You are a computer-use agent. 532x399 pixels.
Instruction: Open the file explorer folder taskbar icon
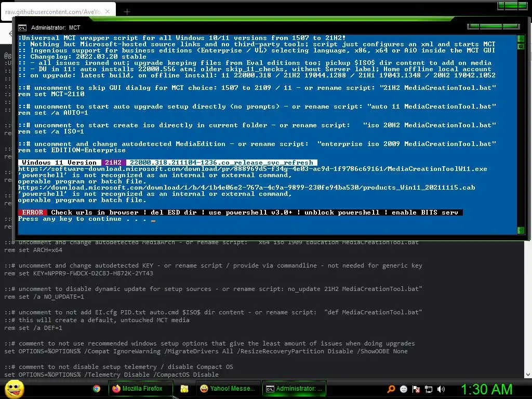pyautogui.click(x=184, y=389)
